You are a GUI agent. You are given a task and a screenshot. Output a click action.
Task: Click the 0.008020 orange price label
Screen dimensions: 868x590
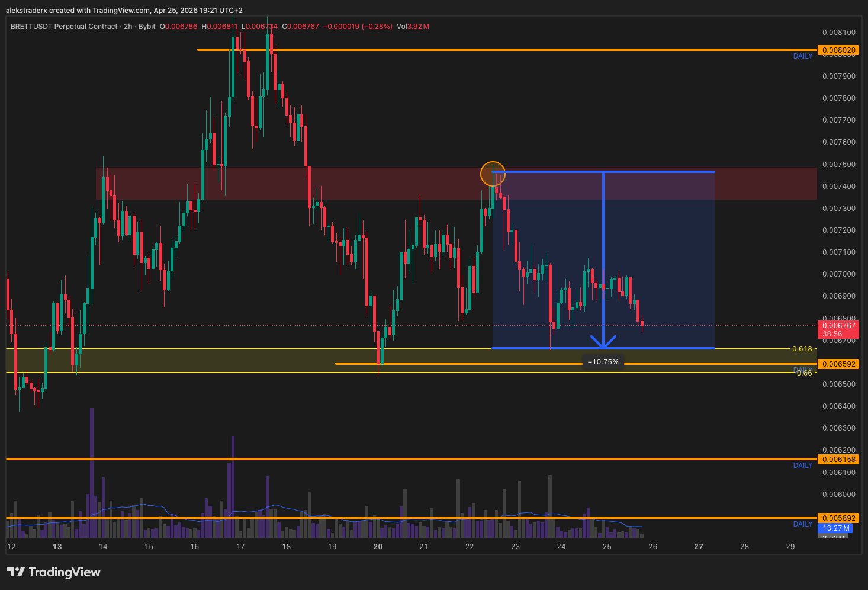[x=838, y=50]
